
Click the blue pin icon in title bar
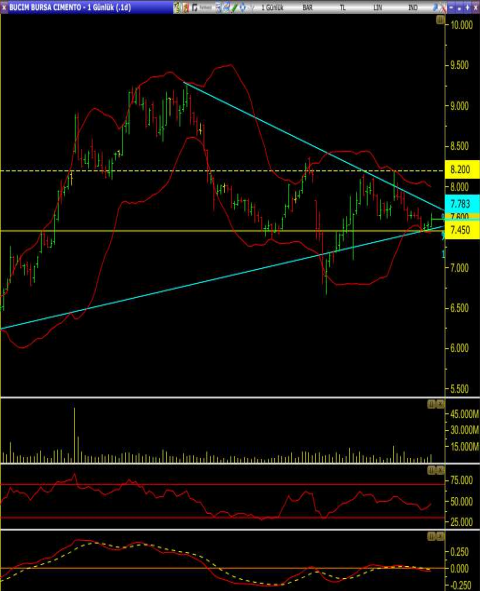pos(436,7)
